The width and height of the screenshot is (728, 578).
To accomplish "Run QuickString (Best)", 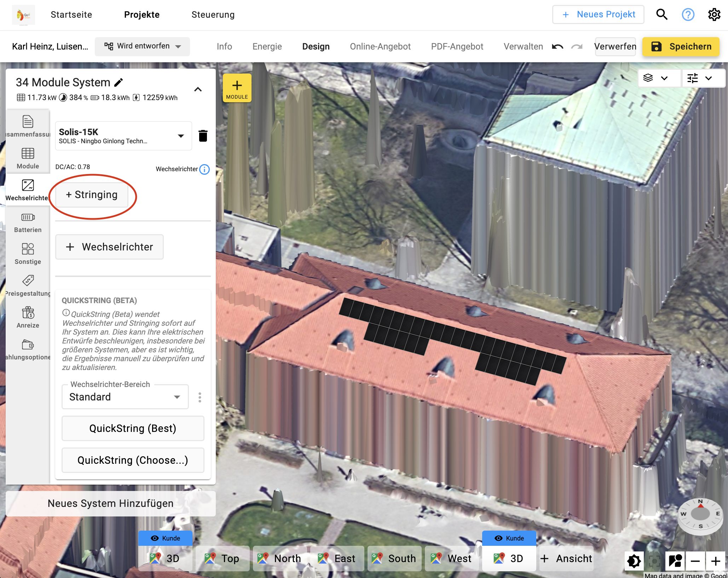I will (x=133, y=428).
